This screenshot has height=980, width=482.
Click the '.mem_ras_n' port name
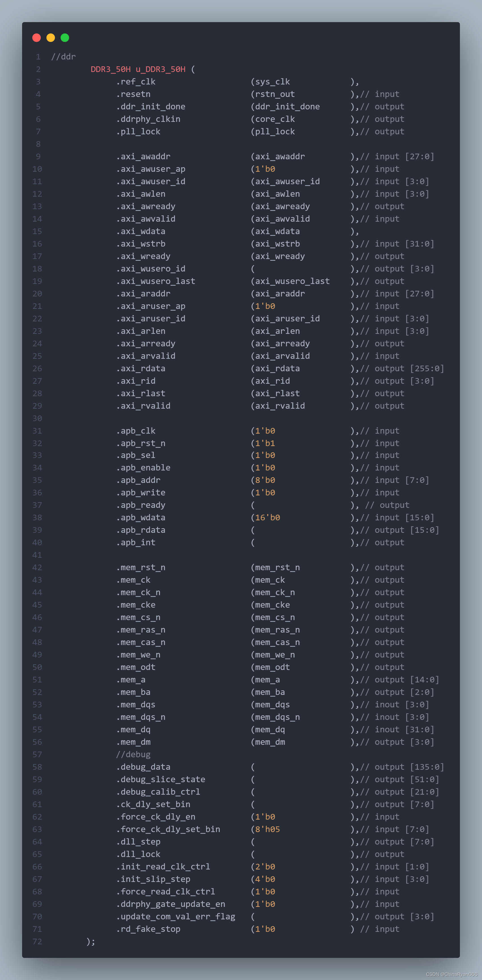[141, 630]
